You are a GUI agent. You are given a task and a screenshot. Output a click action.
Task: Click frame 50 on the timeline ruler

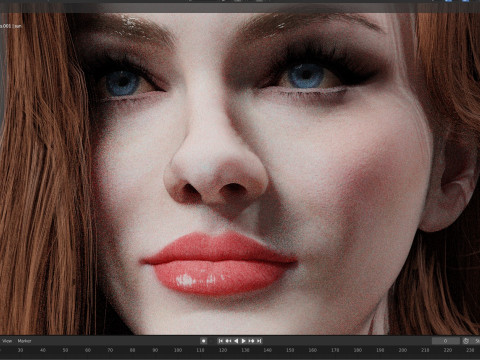pyautogui.click(x=65, y=350)
